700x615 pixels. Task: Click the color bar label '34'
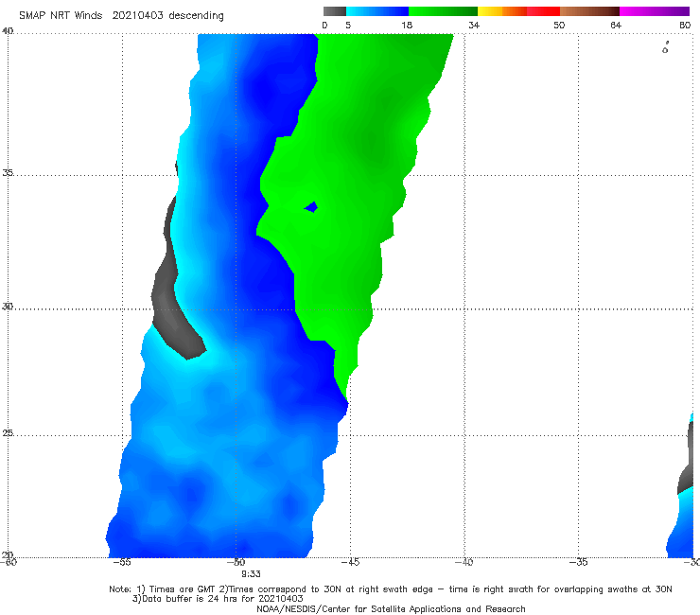tap(474, 26)
